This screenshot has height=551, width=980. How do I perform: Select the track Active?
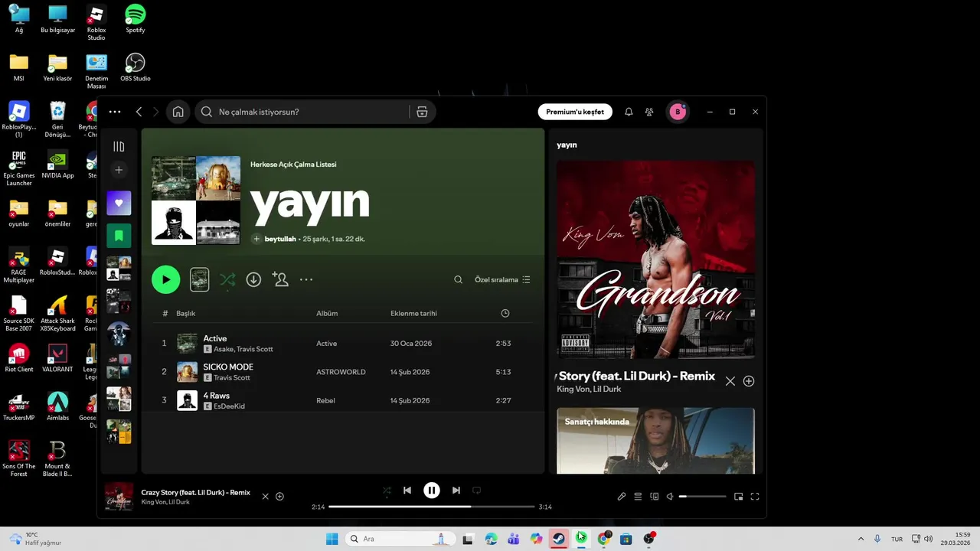tap(215, 338)
